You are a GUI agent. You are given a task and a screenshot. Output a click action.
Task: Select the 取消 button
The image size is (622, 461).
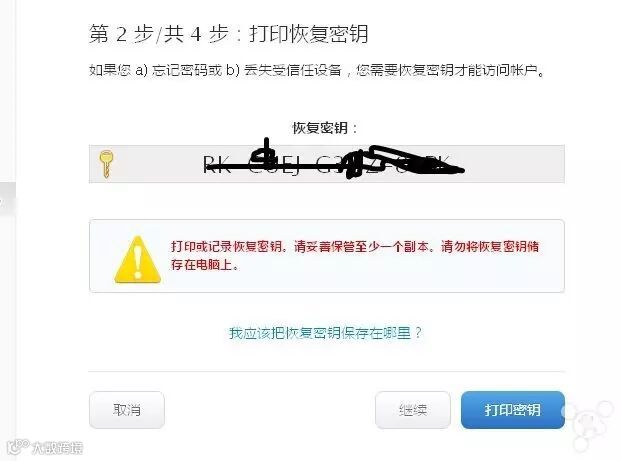tap(127, 410)
